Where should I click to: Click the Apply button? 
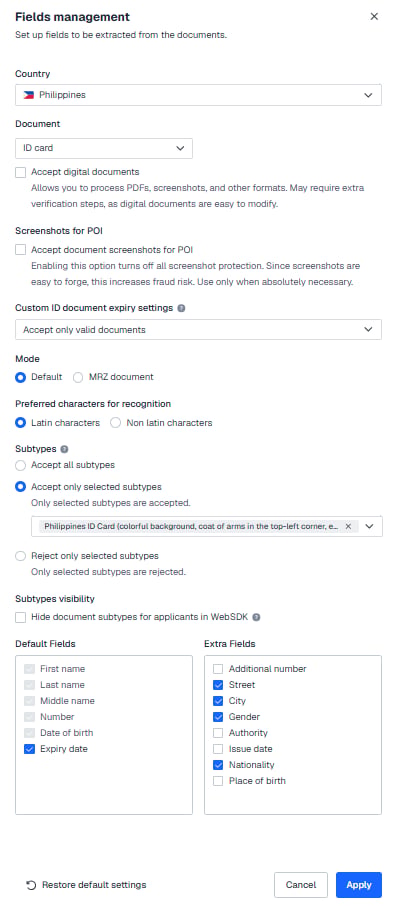click(x=359, y=885)
